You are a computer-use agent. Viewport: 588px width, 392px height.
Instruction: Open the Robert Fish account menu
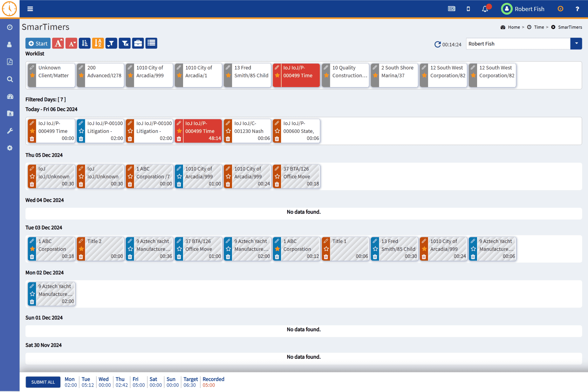coord(523,9)
